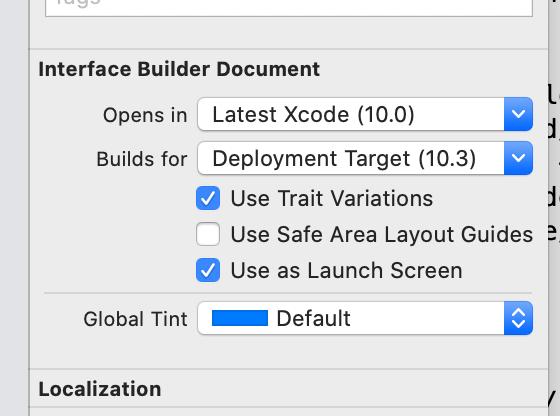Check the Use Safe Area Layout Guides box

pos(208,234)
